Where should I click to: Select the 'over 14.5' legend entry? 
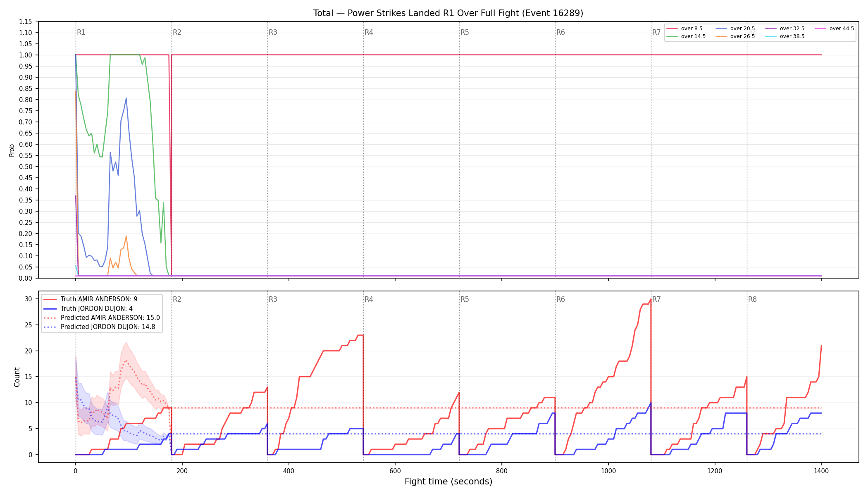[x=686, y=36]
